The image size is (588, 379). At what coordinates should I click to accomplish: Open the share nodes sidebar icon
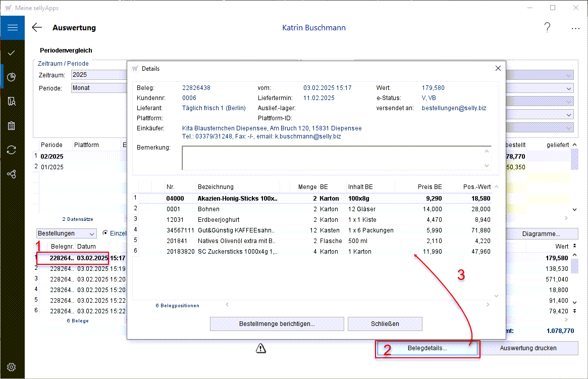(12, 174)
